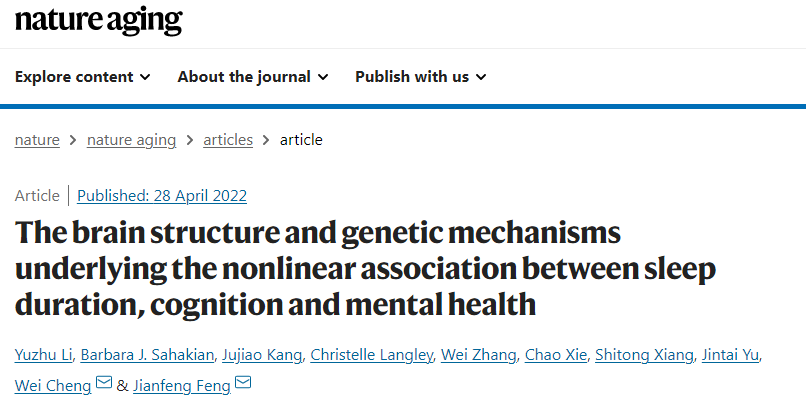This screenshot has height=417, width=806.
Task: Click the Wei Cheng author name
Action: 53,386
